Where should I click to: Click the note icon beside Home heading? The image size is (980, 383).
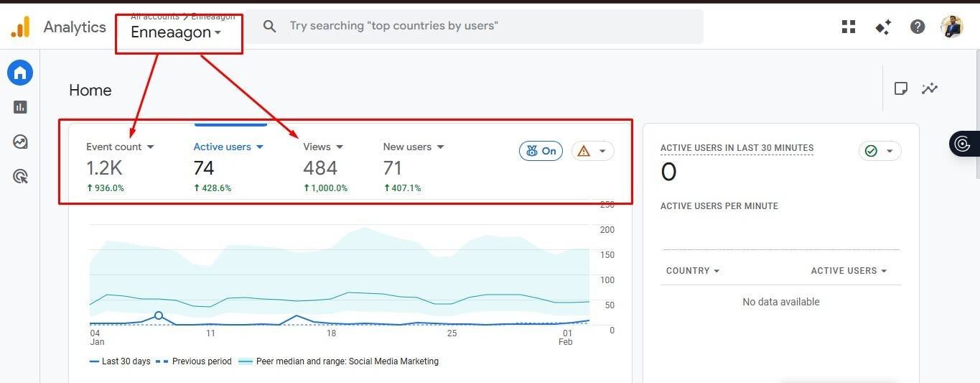900,88
